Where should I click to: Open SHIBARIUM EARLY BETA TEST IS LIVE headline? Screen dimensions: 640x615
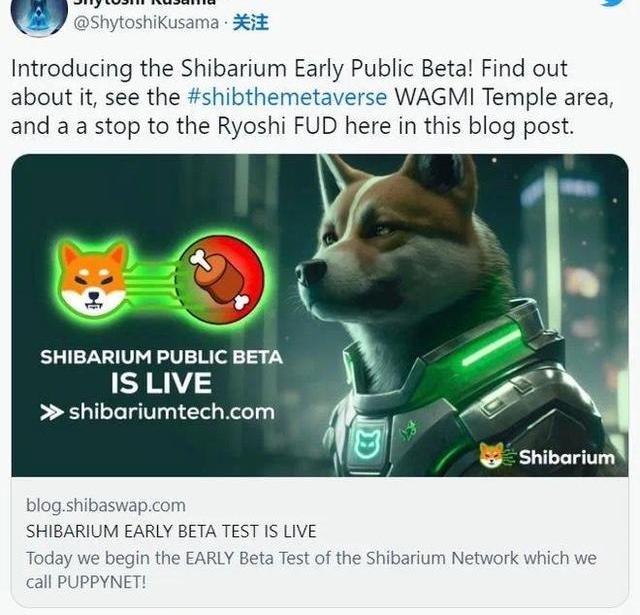click(171, 531)
